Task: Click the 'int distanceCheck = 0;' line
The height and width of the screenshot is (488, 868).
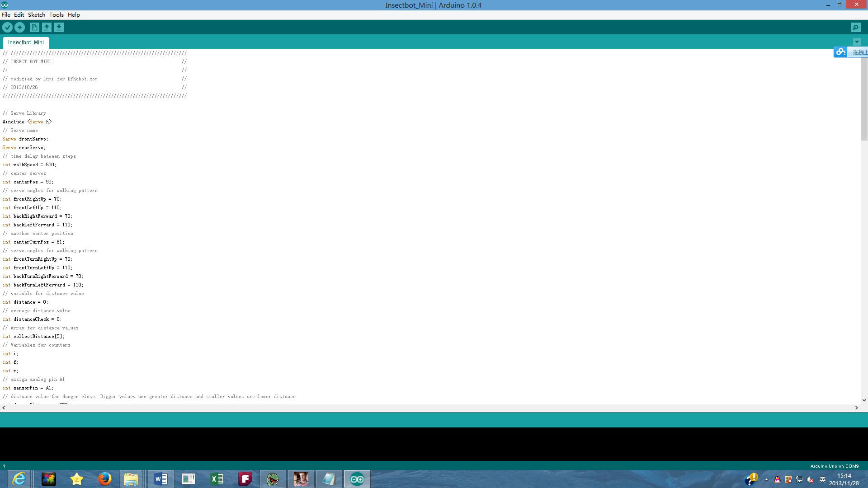Action: (32, 319)
